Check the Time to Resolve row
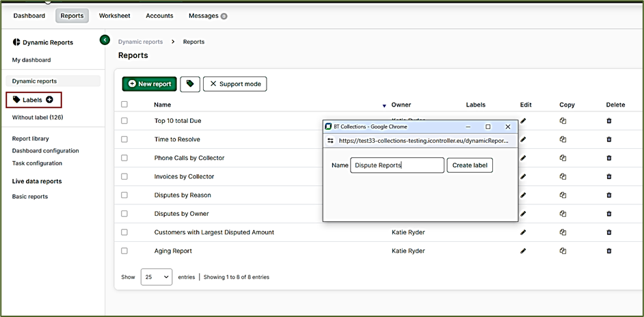Image resolution: width=644 pixels, height=317 pixels. tap(124, 139)
